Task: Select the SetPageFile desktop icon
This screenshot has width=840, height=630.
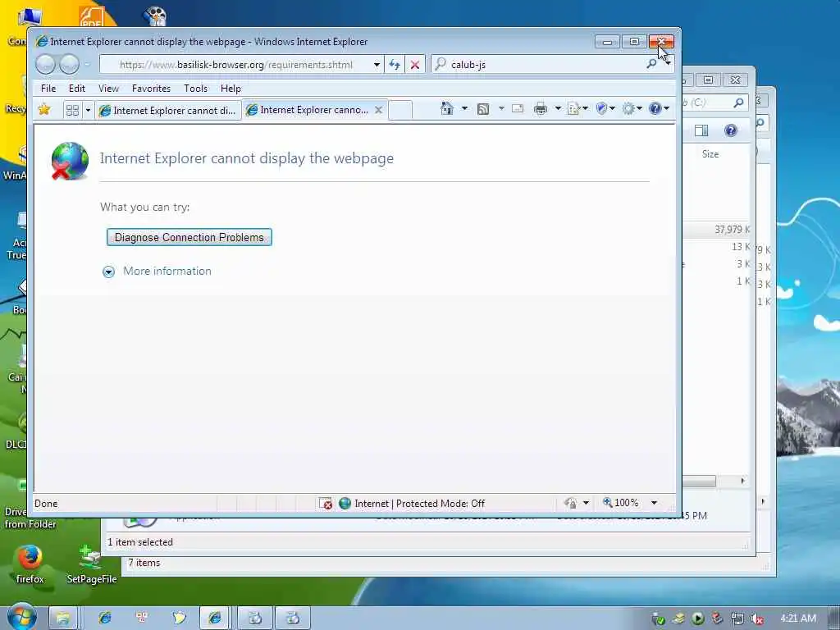Action: pos(91,564)
